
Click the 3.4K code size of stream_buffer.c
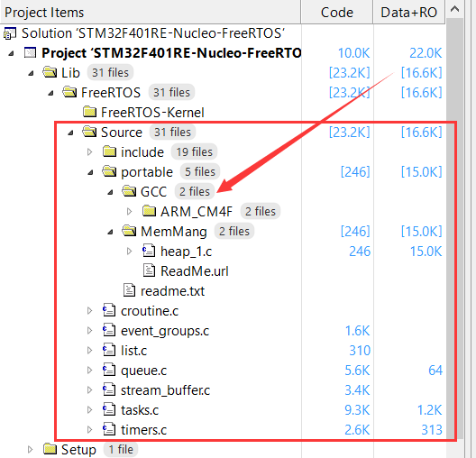[357, 390]
